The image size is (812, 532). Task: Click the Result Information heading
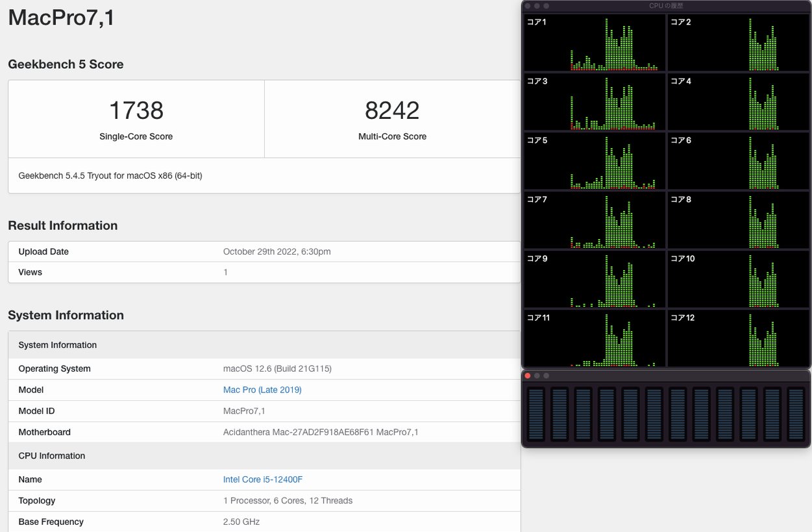pos(63,225)
